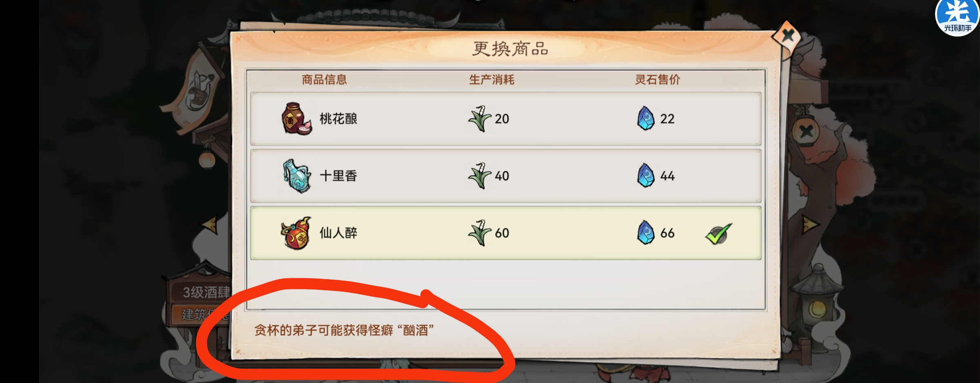Click the spirit stone icon priced 66

point(646,233)
